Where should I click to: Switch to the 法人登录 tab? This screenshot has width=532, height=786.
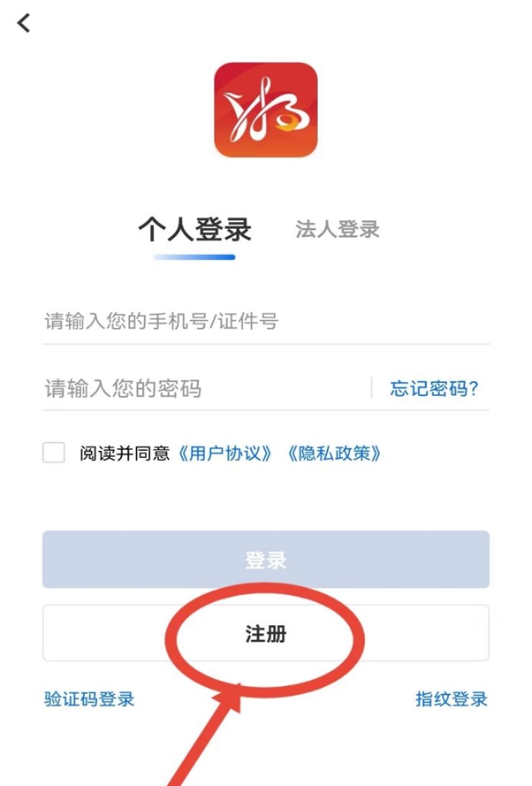coord(338,230)
